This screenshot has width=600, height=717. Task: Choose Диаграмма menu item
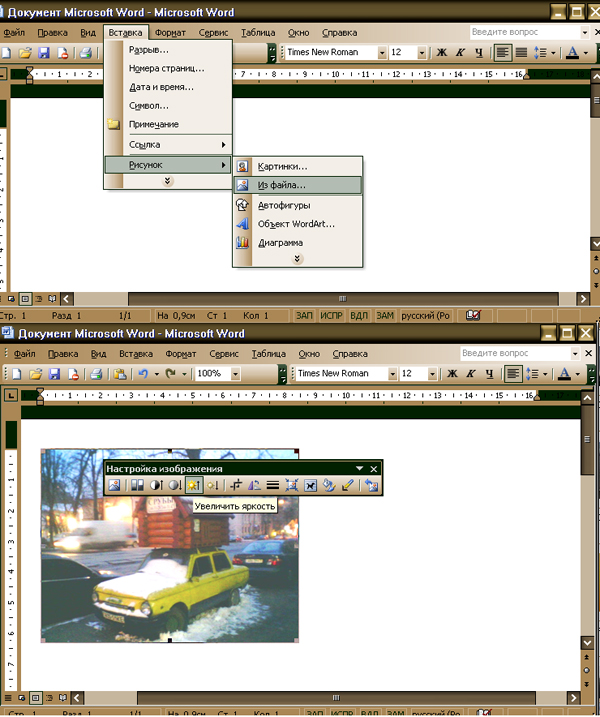297,243
